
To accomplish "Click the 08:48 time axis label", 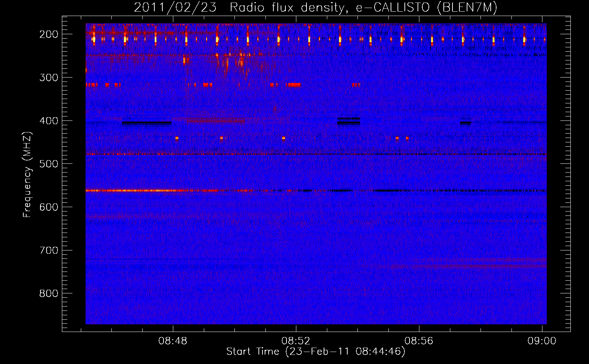I will [173, 341].
